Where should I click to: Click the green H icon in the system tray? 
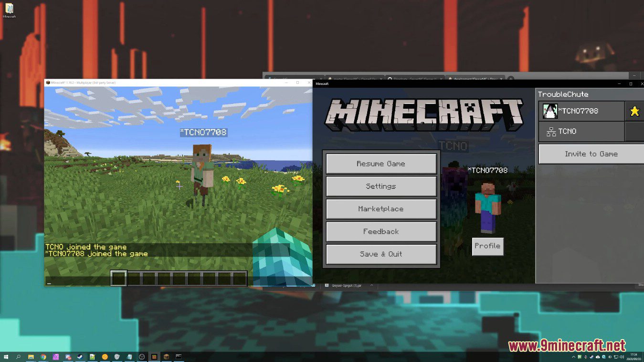click(580, 357)
